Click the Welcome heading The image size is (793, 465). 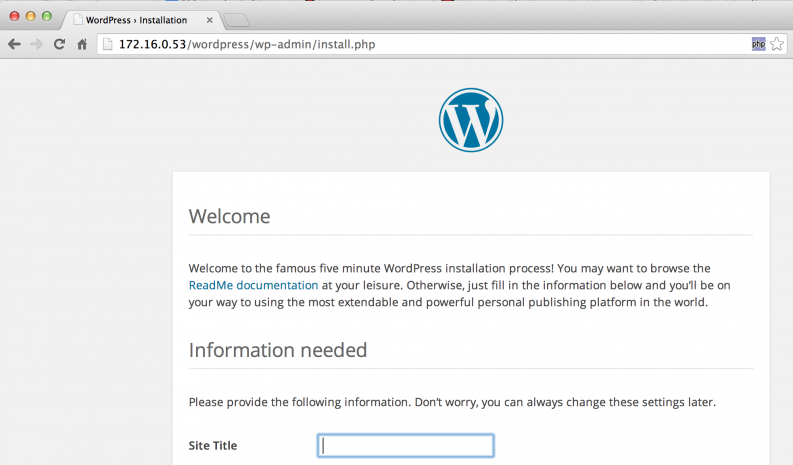click(230, 217)
